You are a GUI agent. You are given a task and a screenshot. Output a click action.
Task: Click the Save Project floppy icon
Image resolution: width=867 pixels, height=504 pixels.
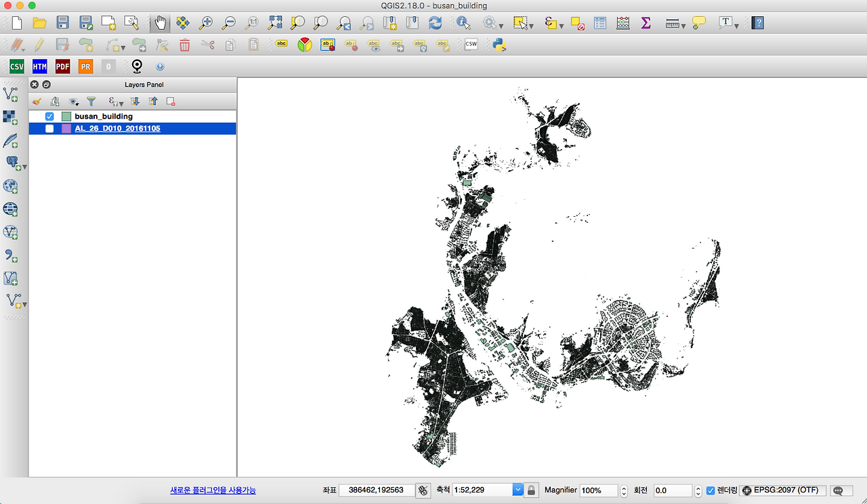(x=62, y=23)
